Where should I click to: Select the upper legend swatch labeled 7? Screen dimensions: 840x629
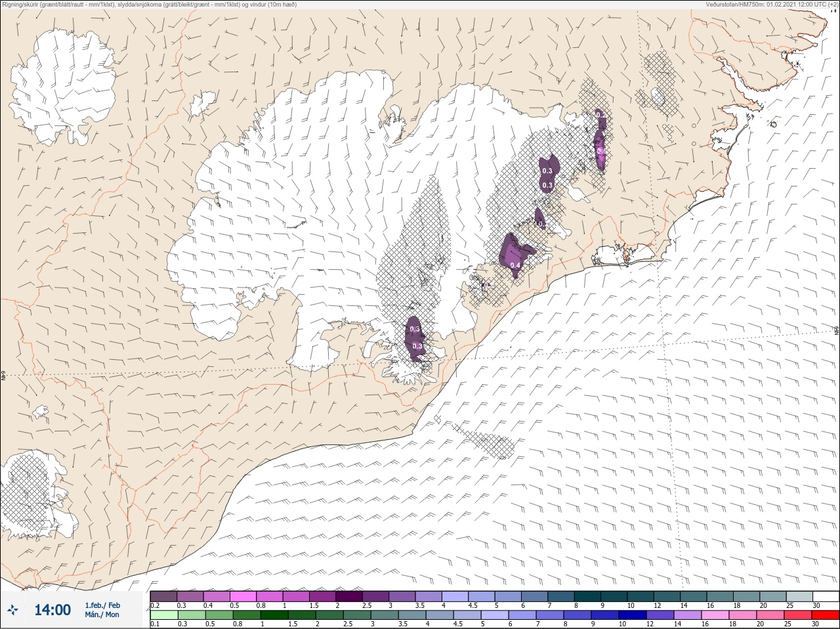tap(561, 596)
